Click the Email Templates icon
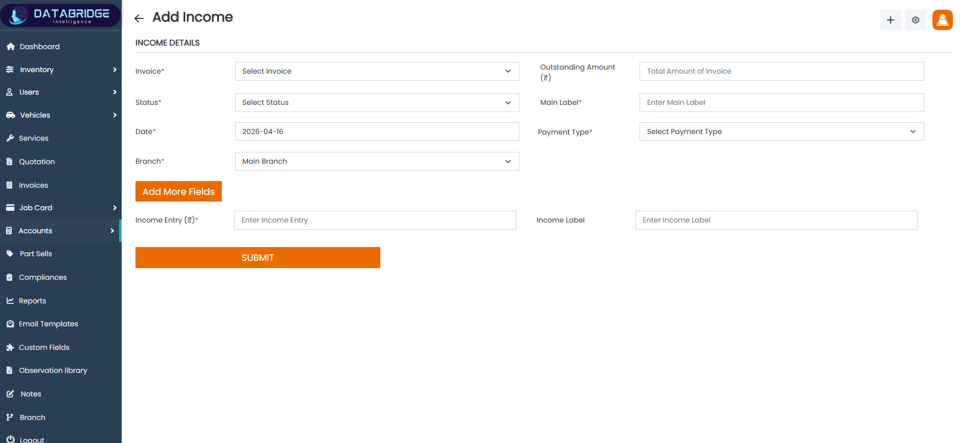Viewport: 980px width, 443px height. coord(10,324)
